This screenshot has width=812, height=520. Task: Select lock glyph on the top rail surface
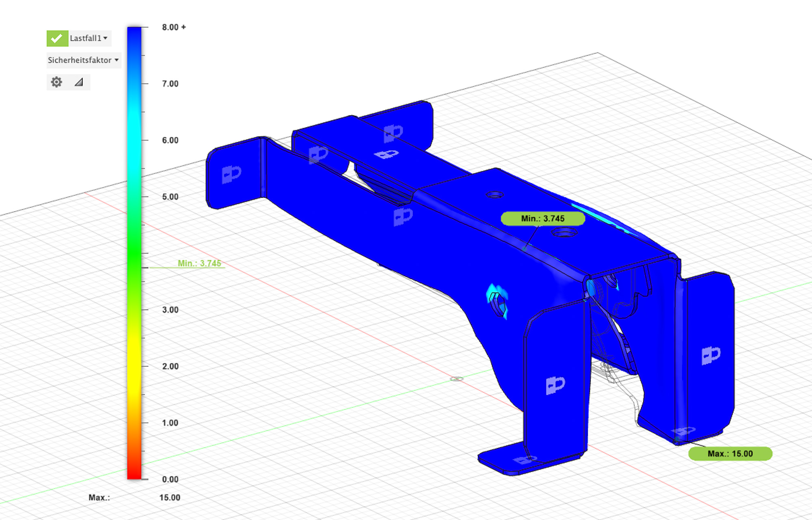[386, 154]
